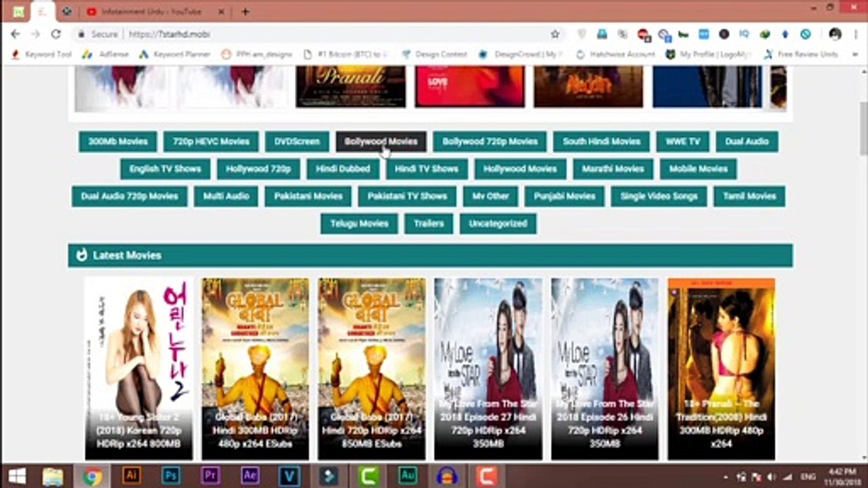
Task: Select the Dual Audio category
Action: [x=747, y=142]
